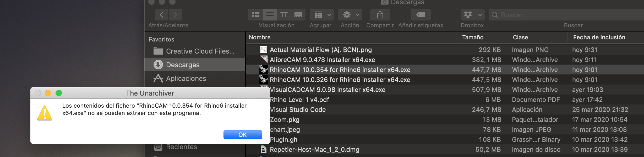Open the Dropbox toolbar dropdown
644x157 pixels.
pyautogui.click(x=473, y=15)
